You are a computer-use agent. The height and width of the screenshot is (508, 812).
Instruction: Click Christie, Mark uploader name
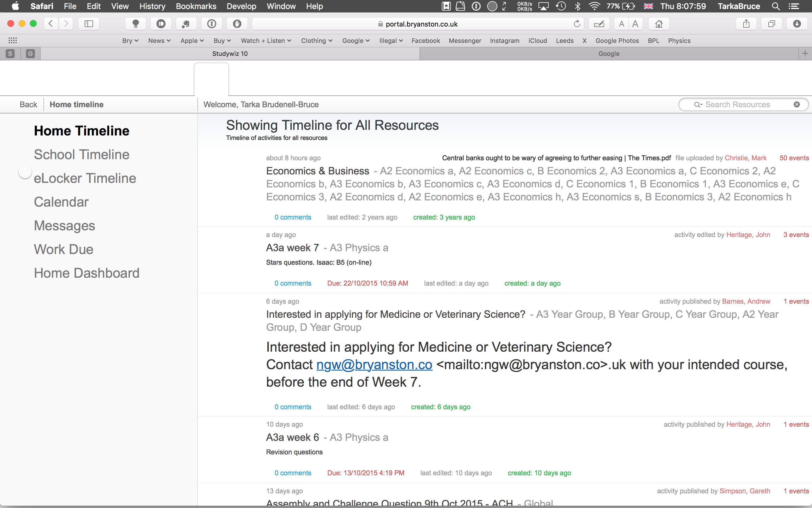[x=745, y=158]
